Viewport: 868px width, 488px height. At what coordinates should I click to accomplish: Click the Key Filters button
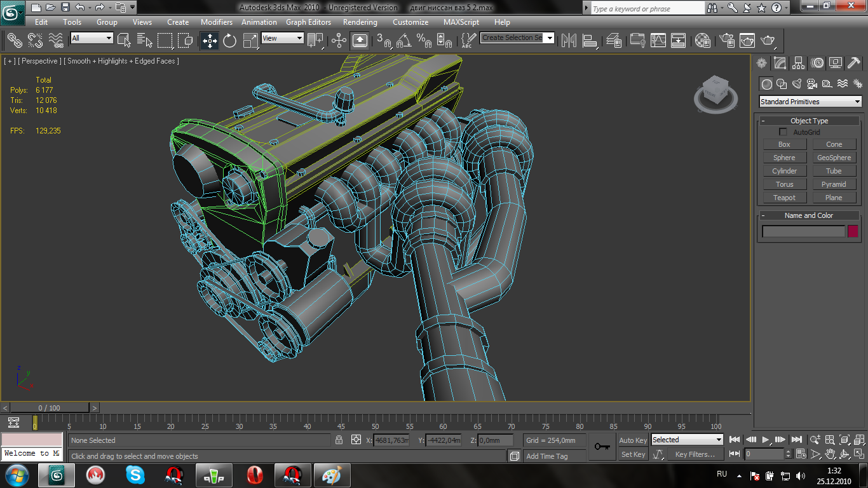click(695, 454)
